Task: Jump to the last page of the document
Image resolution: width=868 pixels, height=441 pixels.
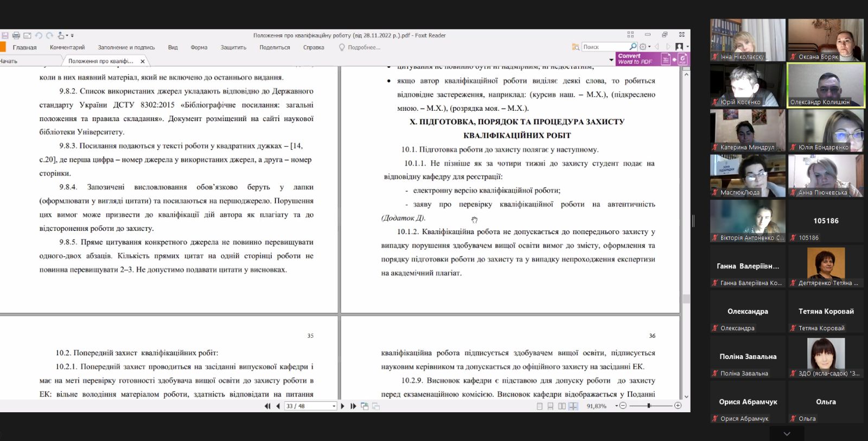Action: [354, 406]
